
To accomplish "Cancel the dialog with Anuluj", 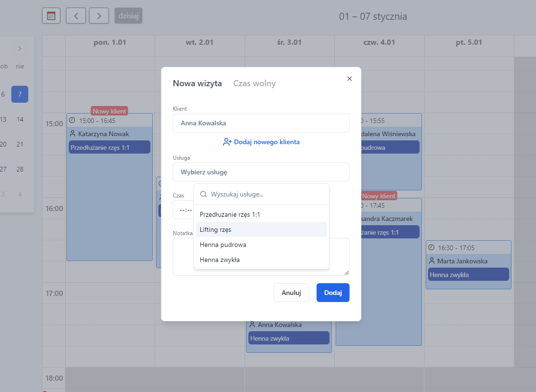I will [x=291, y=293].
